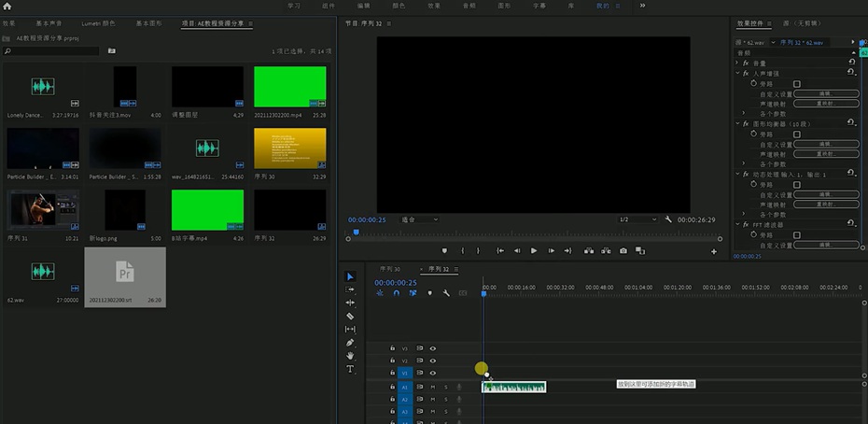Click 重映射 button under 图形均衡器
868x424 pixels.
[x=826, y=153]
